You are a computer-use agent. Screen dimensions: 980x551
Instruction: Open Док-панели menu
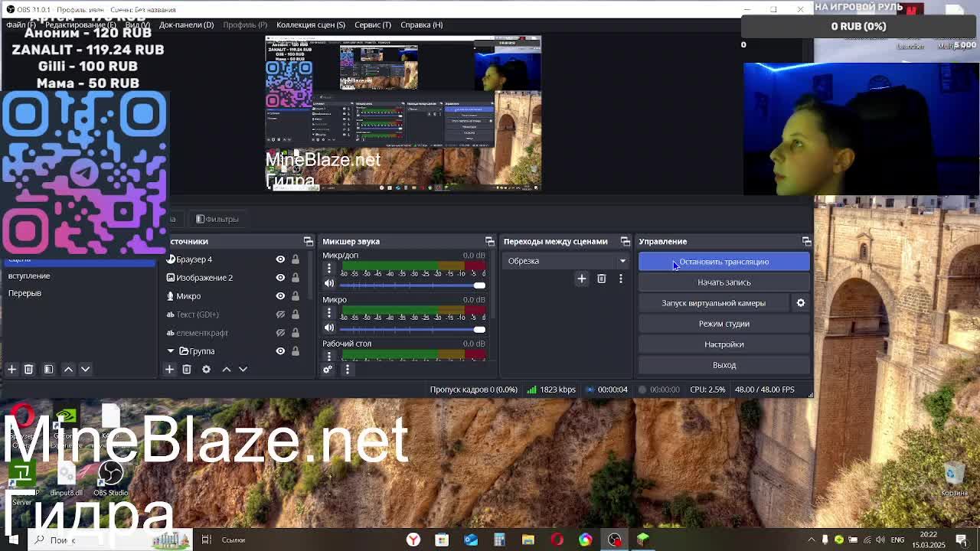(186, 24)
